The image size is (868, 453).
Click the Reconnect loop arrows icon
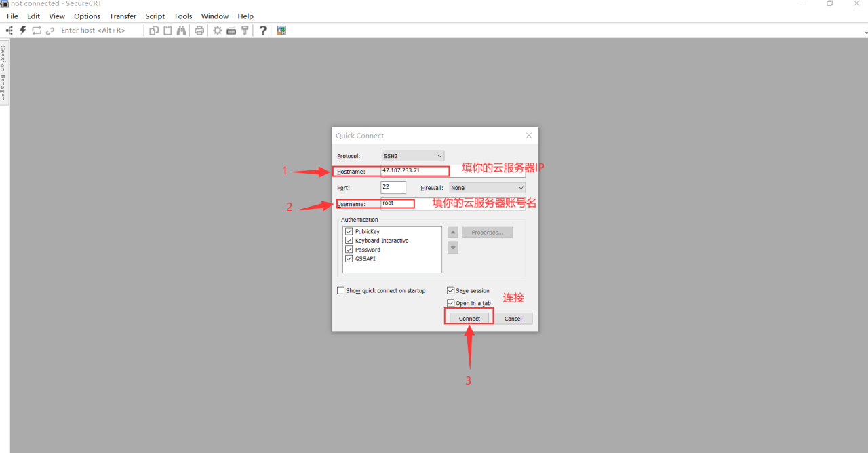pos(37,31)
